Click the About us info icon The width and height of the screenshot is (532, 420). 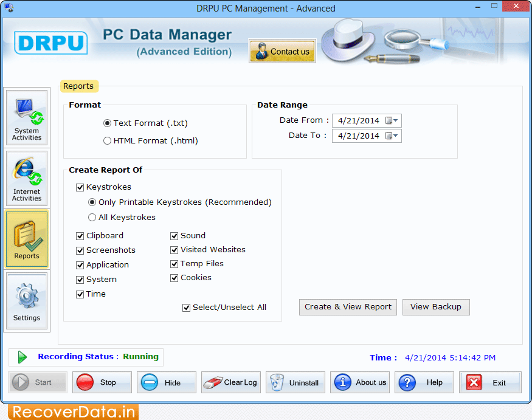pyautogui.click(x=343, y=382)
